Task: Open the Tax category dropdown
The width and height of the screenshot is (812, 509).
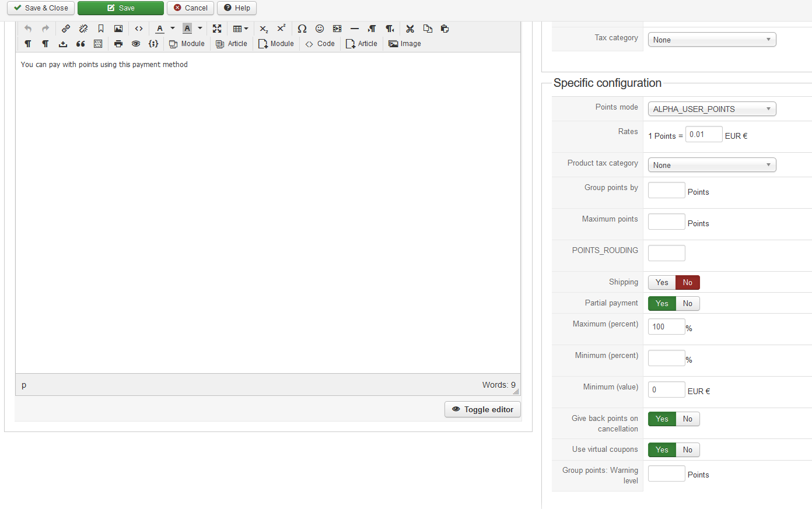Action: [x=712, y=40]
